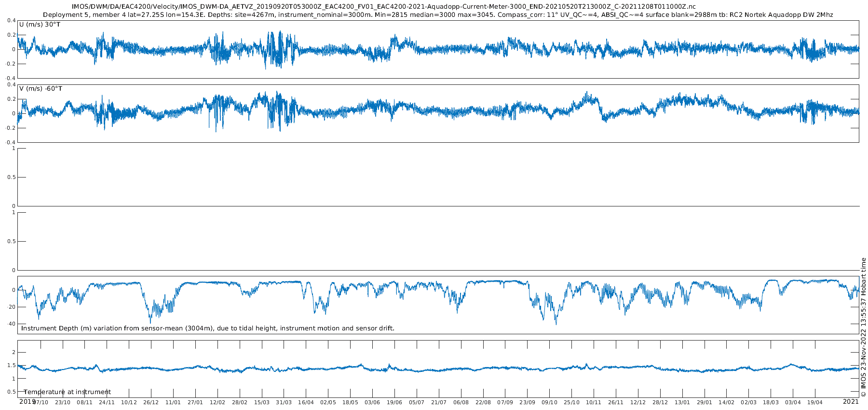The width and height of the screenshot is (868, 410).
Task: Click the '09/10' date tick label
Action: pyautogui.click(x=550, y=402)
